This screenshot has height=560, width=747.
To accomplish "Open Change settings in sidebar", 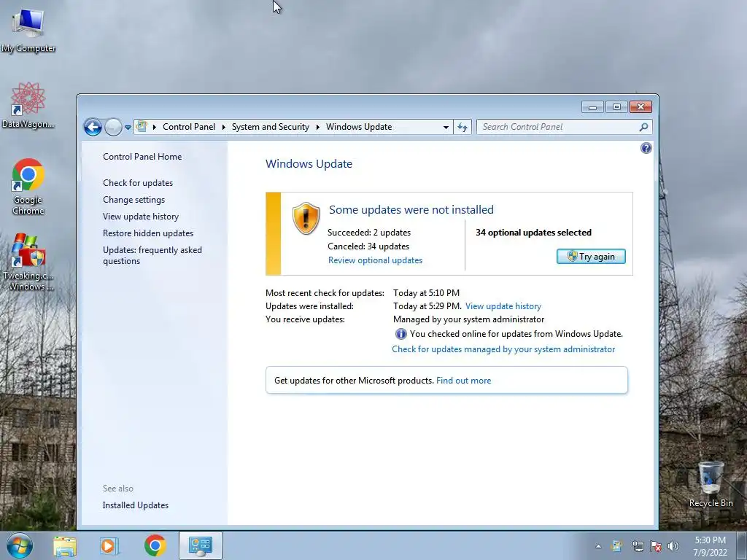I will pyautogui.click(x=134, y=200).
